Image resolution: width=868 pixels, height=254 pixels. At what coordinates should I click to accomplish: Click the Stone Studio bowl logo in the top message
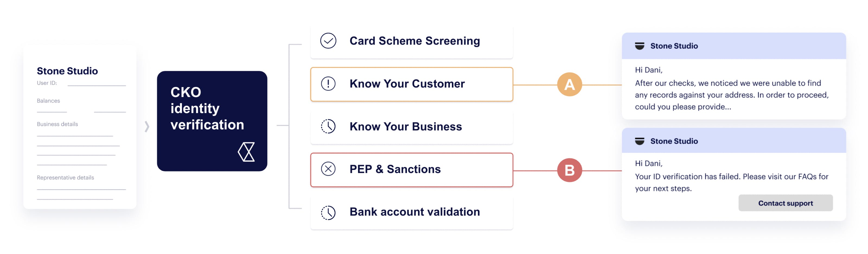pos(639,46)
